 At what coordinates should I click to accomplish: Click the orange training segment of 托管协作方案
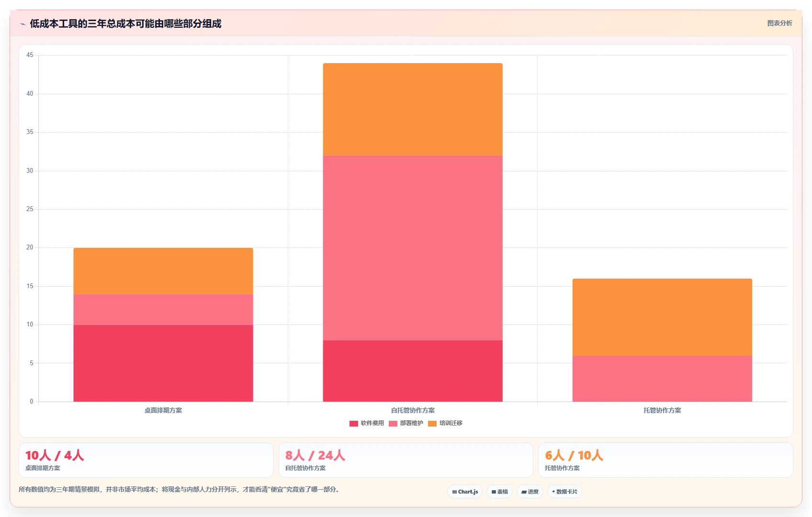pyautogui.click(x=662, y=317)
